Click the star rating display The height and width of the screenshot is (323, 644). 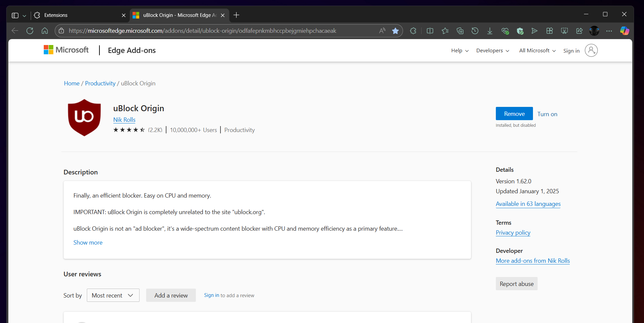(129, 130)
